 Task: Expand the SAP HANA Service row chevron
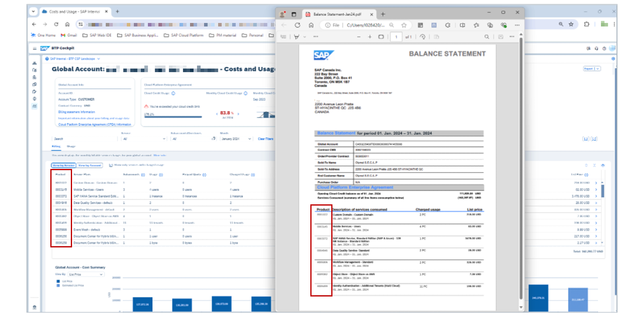click(x=596, y=196)
